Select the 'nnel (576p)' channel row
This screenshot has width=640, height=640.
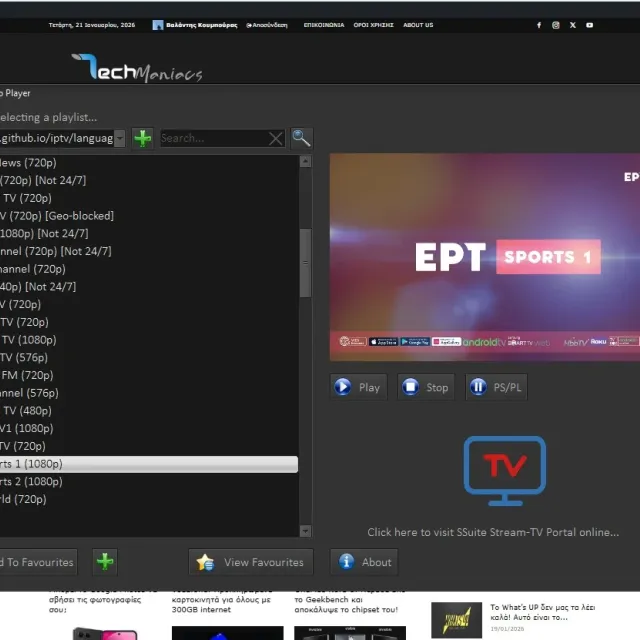149,393
